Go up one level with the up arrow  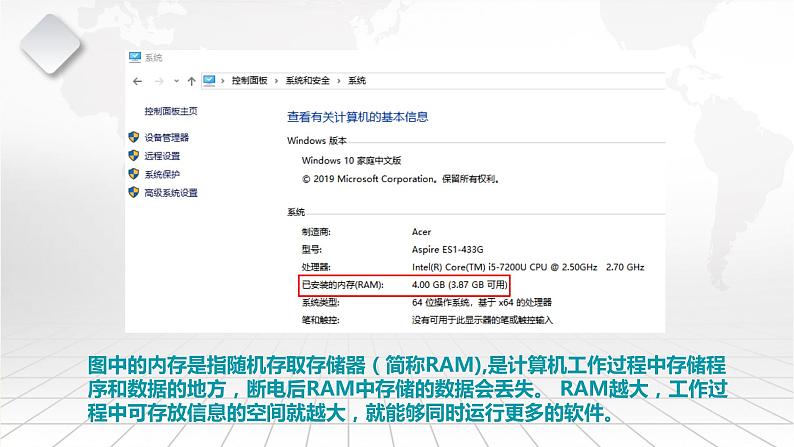point(191,81)
